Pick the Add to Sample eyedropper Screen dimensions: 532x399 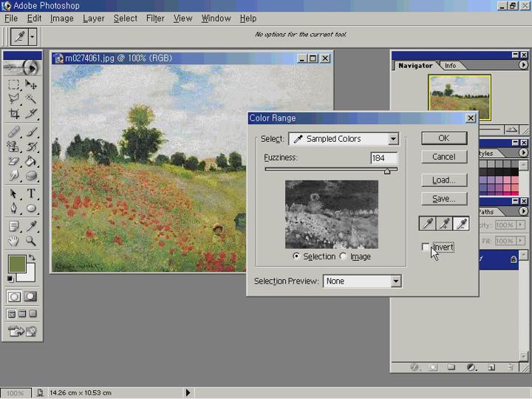(x=444, y=224)
